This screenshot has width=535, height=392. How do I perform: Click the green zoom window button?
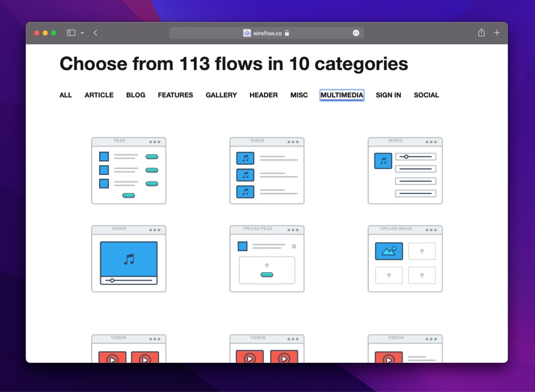53,33
